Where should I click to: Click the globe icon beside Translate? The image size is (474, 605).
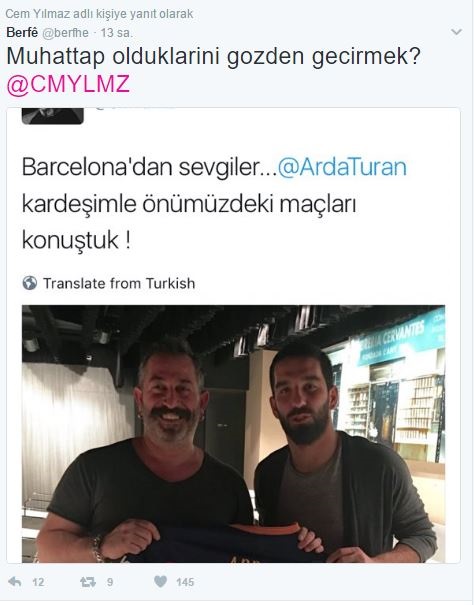pos(30,283)
